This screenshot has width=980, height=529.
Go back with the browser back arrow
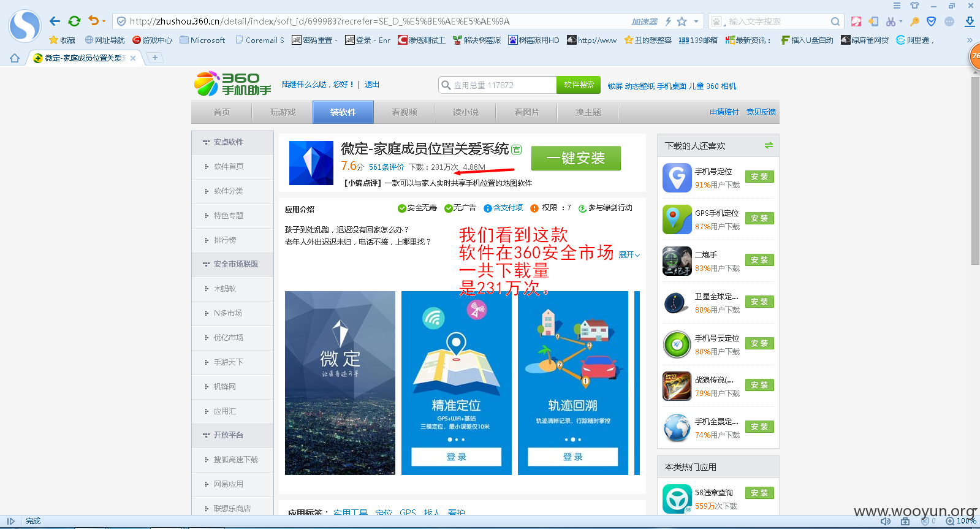pyautogui.click(x=55, y=21)
